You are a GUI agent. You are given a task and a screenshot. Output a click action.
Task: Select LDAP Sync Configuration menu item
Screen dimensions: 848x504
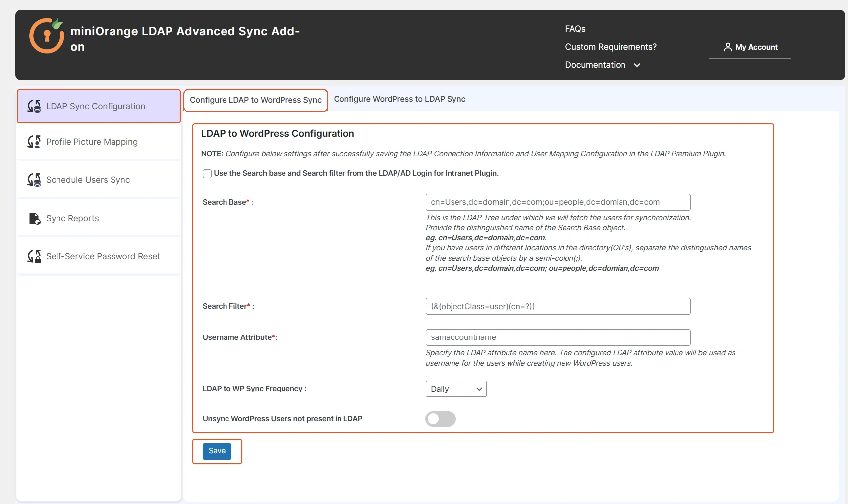pyautogui.click(x=99, y=106)
